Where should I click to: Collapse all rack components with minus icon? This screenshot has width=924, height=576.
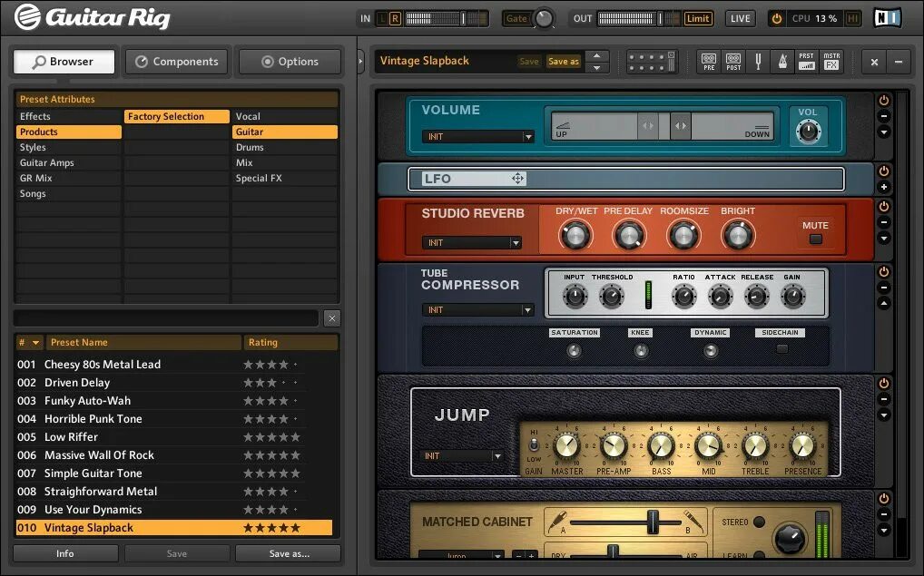pos(899,62)
